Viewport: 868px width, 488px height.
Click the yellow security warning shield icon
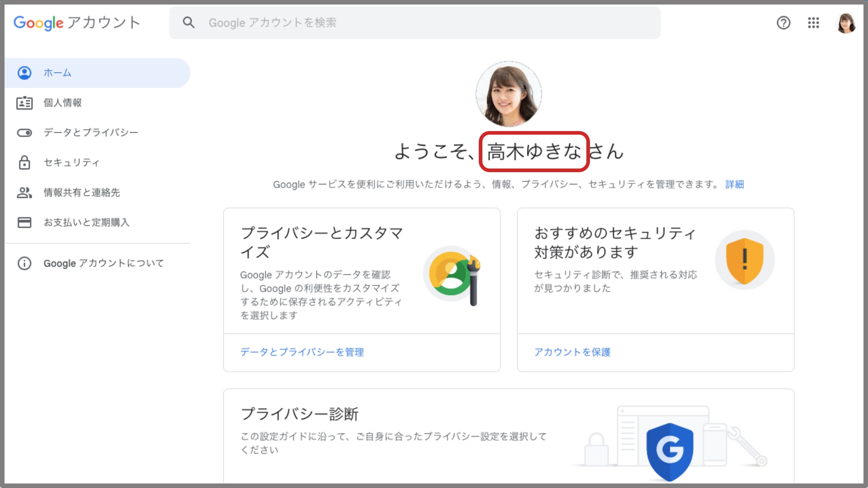[745, 261]
